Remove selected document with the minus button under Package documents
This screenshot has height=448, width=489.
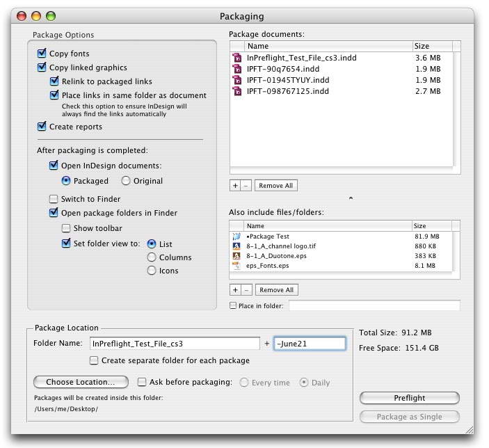coord(246,186)
